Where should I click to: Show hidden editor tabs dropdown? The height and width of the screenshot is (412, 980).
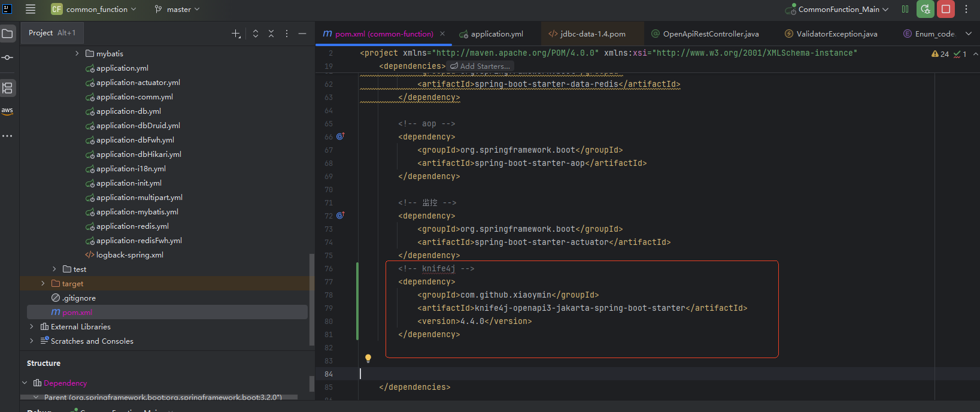pos(969,34)
